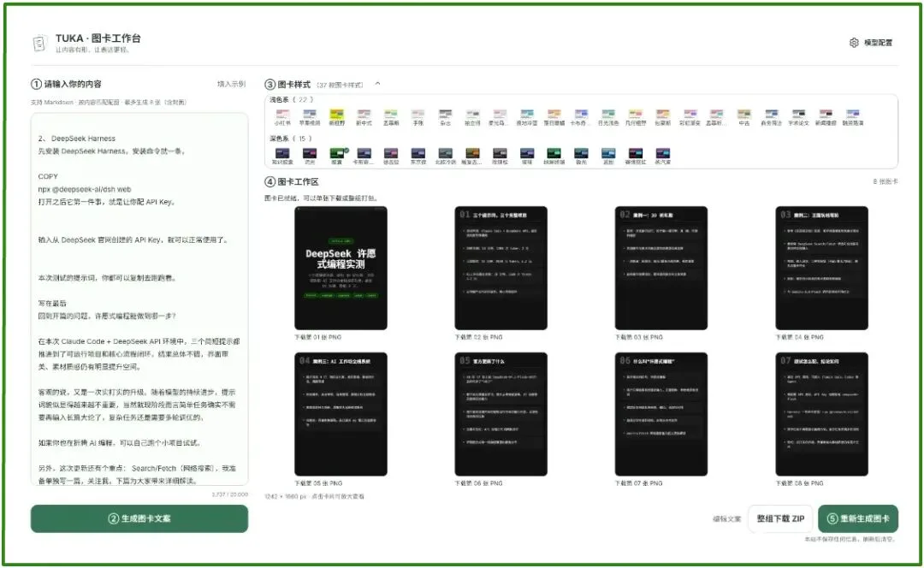
Task: Open the DeepSeek cover card thumbnail
Action: click(341, 268)
